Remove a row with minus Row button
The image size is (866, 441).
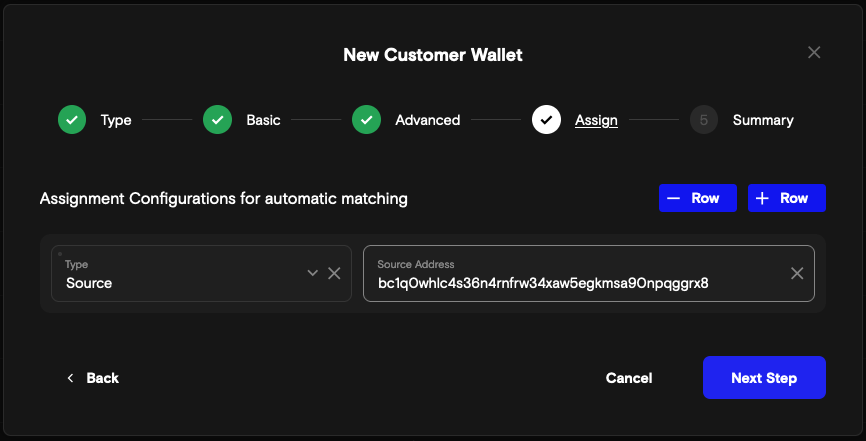[698, 198]
